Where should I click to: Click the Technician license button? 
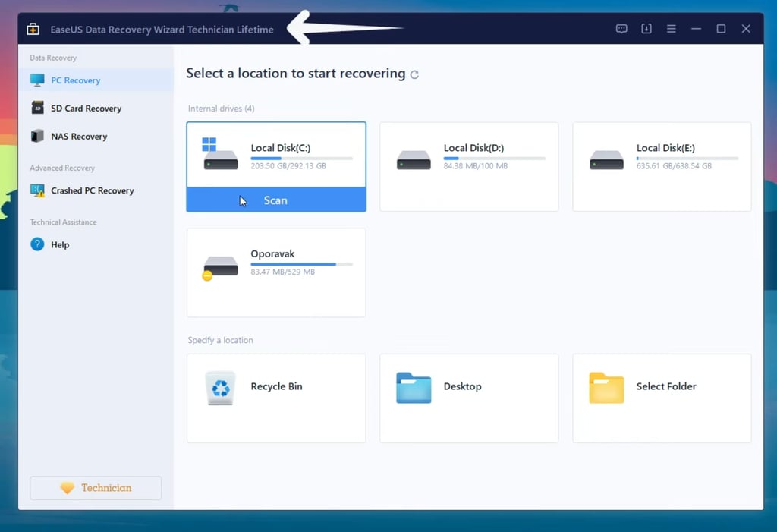pyautogui.click(x=96, y=488)
